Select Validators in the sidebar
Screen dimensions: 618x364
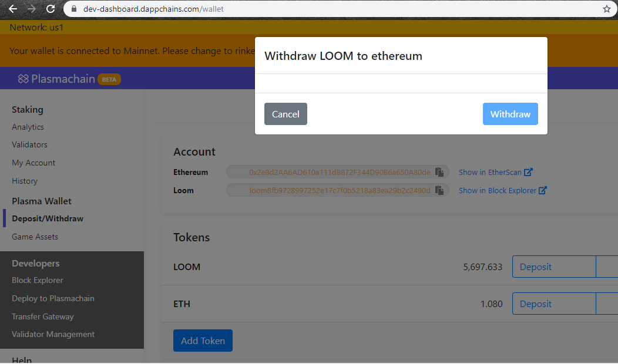click(28, 144)
